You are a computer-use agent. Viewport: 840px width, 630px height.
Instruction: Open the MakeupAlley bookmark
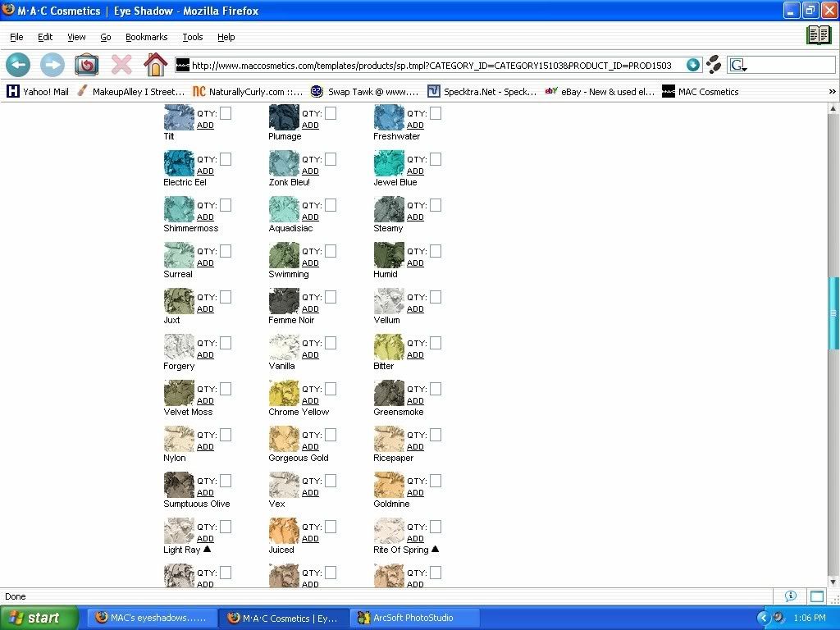click(x=130, y=92)
